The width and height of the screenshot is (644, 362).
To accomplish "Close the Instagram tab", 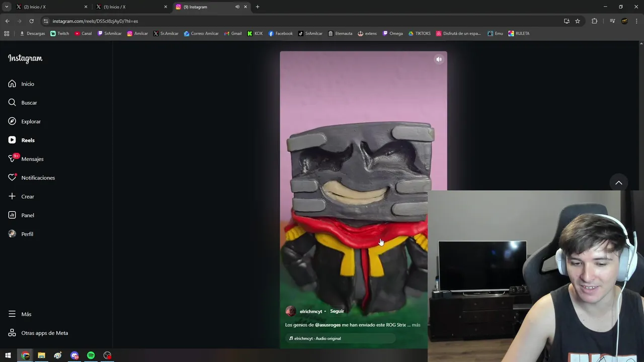I will [246, 7].
